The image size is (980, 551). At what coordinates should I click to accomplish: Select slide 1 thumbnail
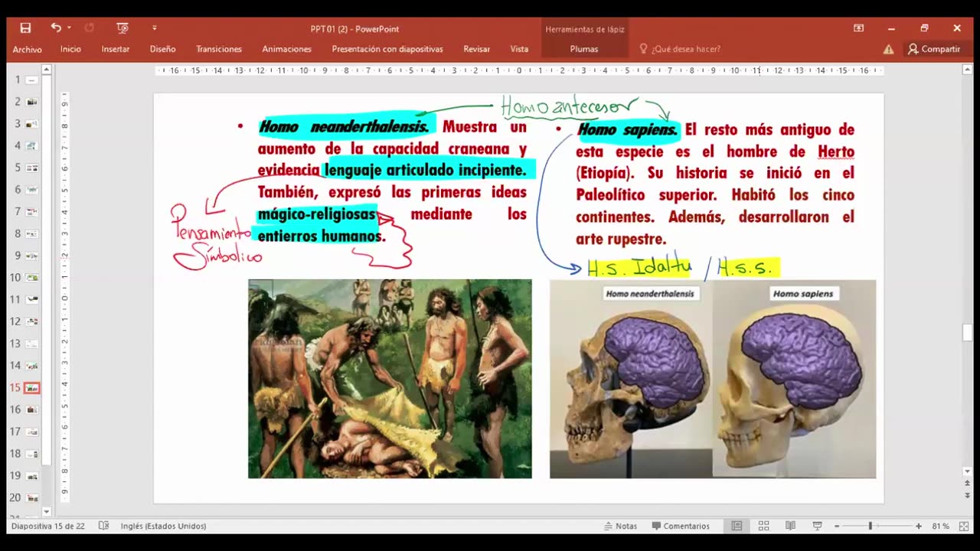31,80
